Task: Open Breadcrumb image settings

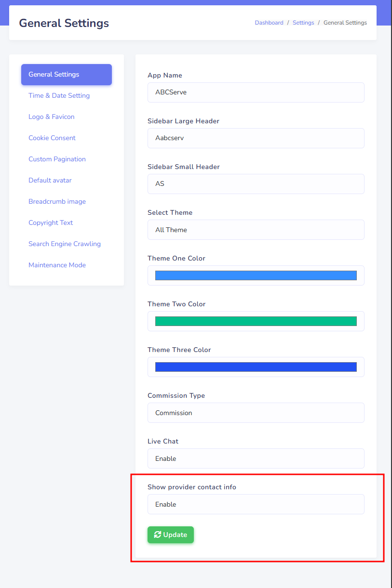Action: (x=57, y=201)
